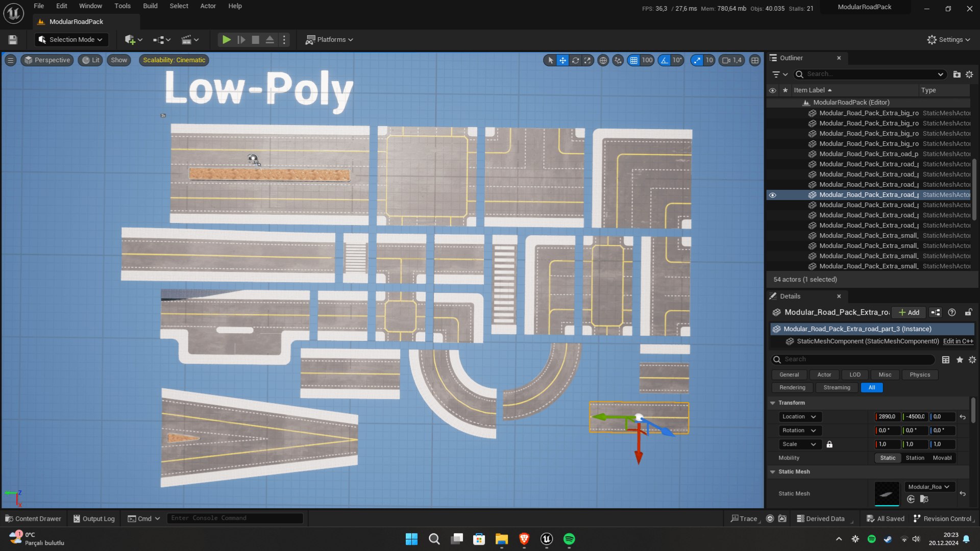Click the Add component button
Image resolution: width=980 pixels, height=551 pixels.
pos(909,313)
